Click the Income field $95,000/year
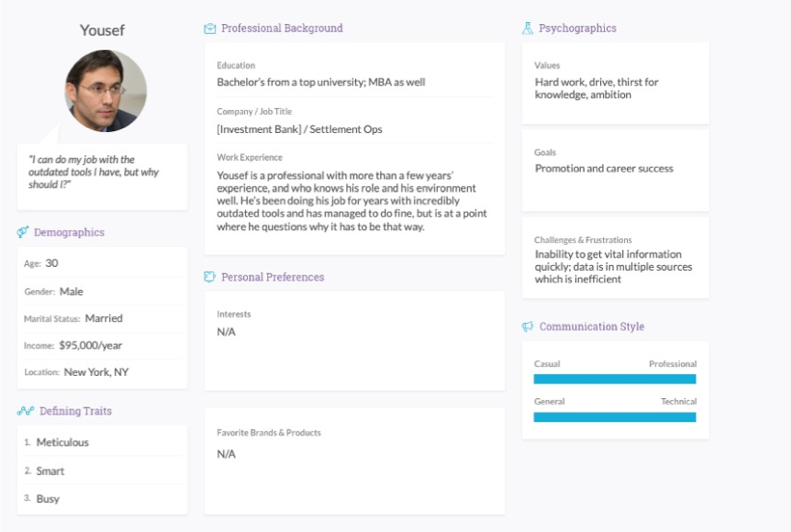The image size is (791, 532). [93, 345]
